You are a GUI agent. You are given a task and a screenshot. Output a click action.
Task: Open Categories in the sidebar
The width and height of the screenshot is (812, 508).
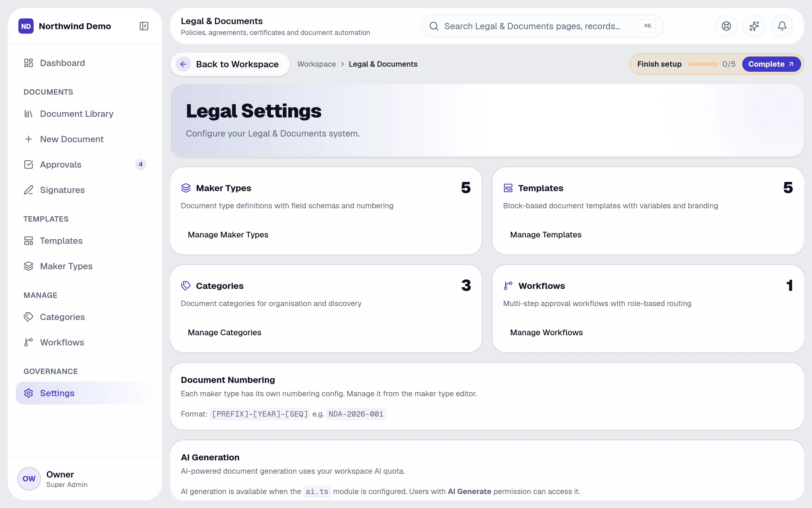pos(85,317)
